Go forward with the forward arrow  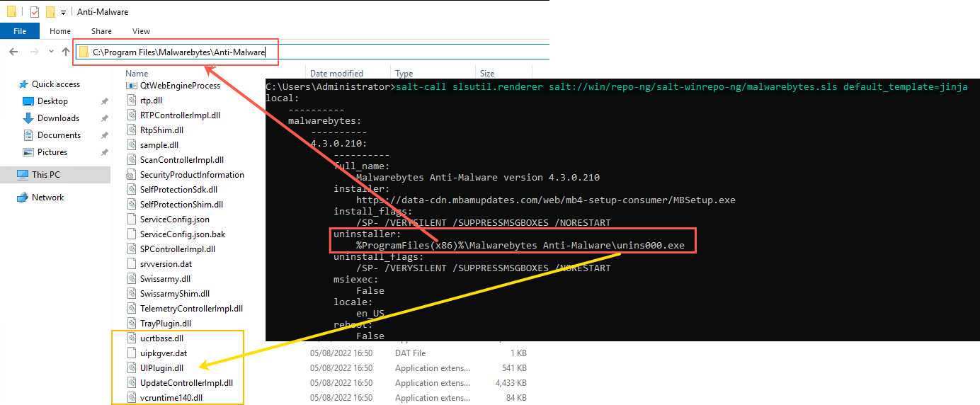pyautogui.click(x=34, y=52)
